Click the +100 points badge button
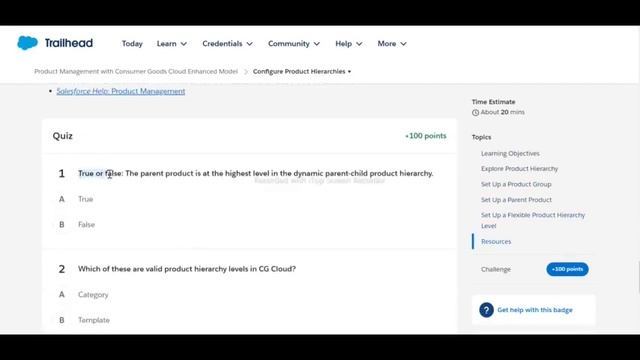 tap(567, 269)
